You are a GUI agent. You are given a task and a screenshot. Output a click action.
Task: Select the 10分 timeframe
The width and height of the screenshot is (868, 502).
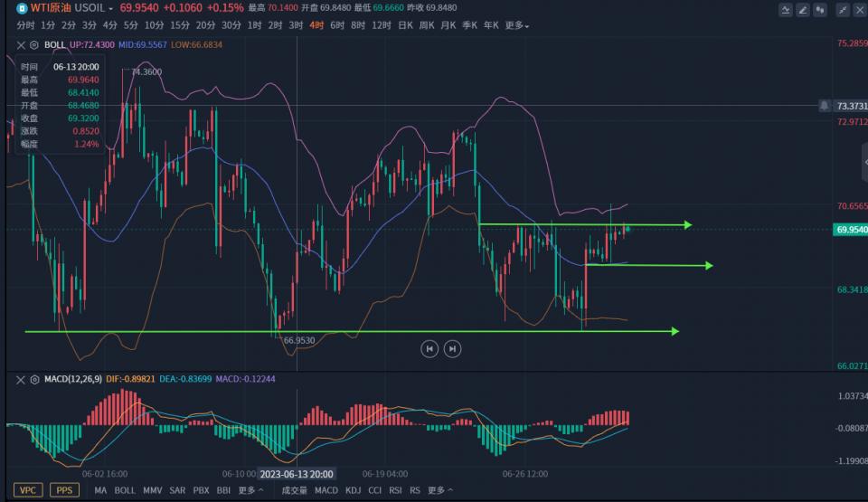pos(154,25)
